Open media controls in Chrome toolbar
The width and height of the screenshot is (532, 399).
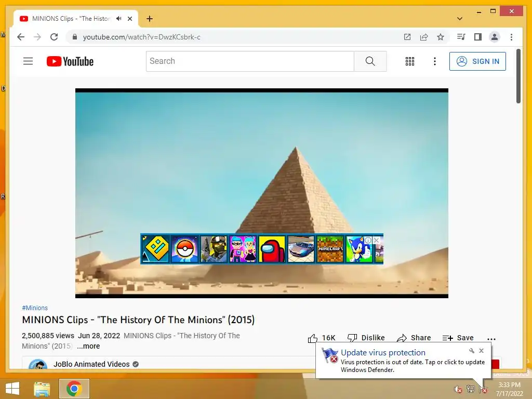click(x=461, y=37)
